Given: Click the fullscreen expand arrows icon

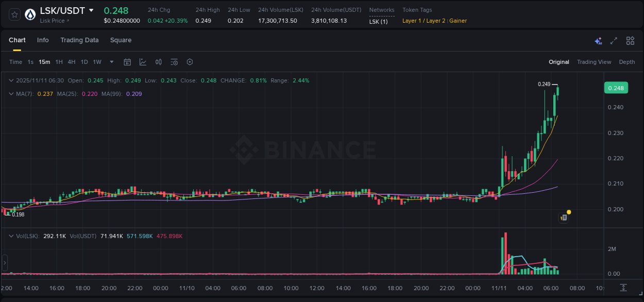Looking at the screenshot, I should 613,40.
